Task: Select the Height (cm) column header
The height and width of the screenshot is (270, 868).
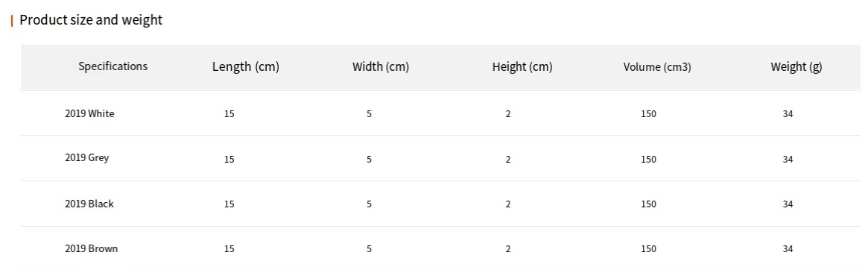Action: point(522,67)
